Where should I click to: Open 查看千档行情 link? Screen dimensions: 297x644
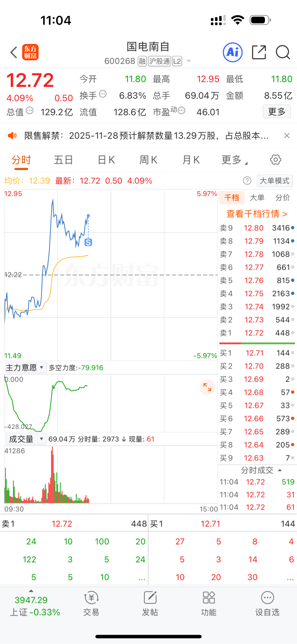(257, 214)
